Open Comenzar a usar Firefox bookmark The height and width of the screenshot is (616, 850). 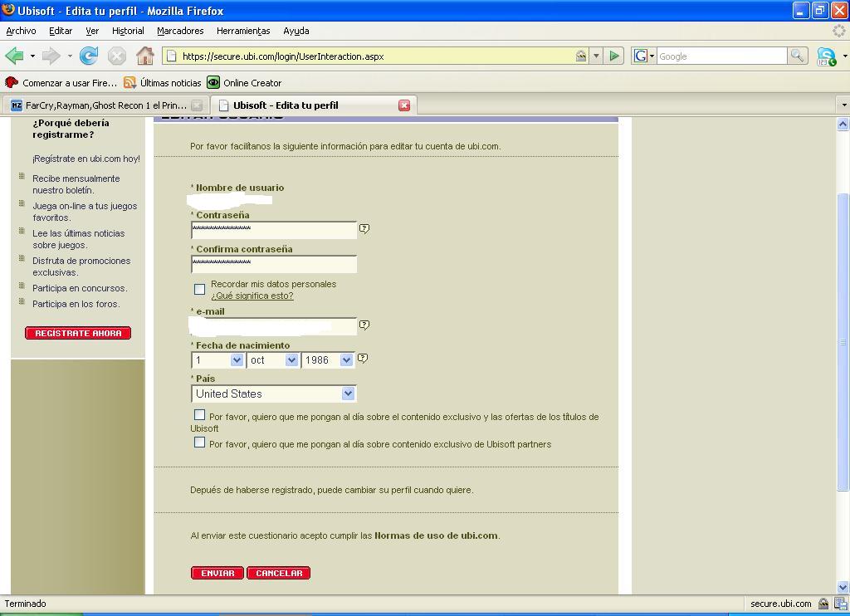point(61,83)
